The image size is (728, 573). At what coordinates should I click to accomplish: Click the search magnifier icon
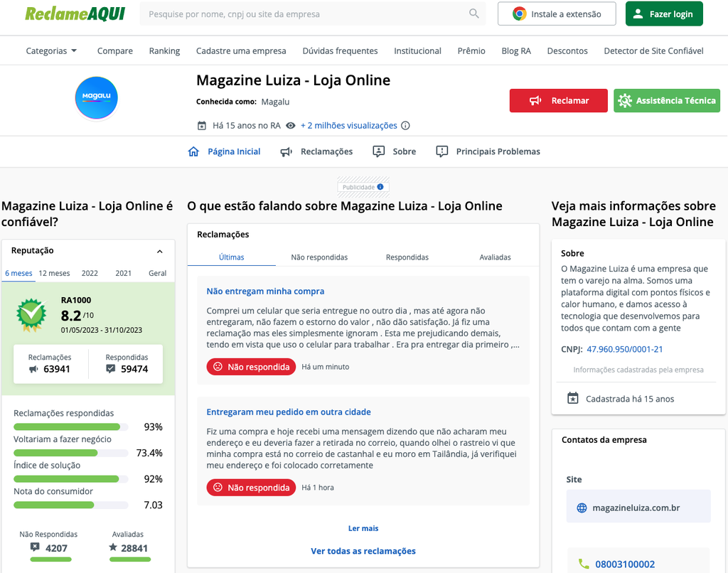coord(473,14)
